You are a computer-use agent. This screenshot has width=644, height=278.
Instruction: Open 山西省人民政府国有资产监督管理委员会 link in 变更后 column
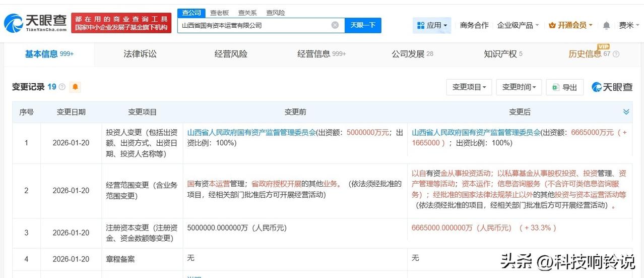(x=476, y=132)
